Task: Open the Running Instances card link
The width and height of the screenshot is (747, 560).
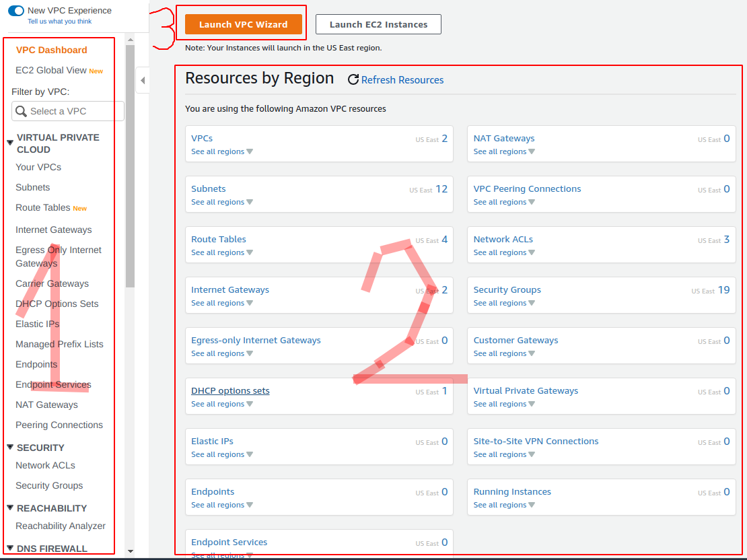Action: tap(512, 492)
